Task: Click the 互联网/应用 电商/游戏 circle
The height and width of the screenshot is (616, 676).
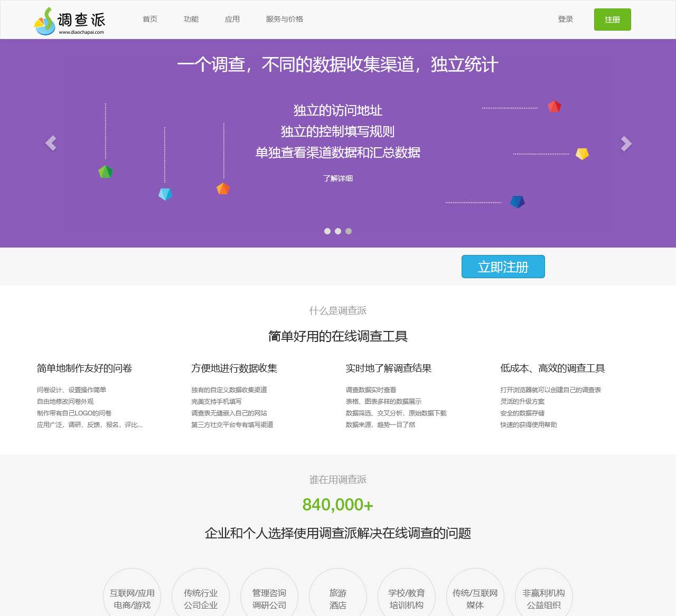Action: 132,597
